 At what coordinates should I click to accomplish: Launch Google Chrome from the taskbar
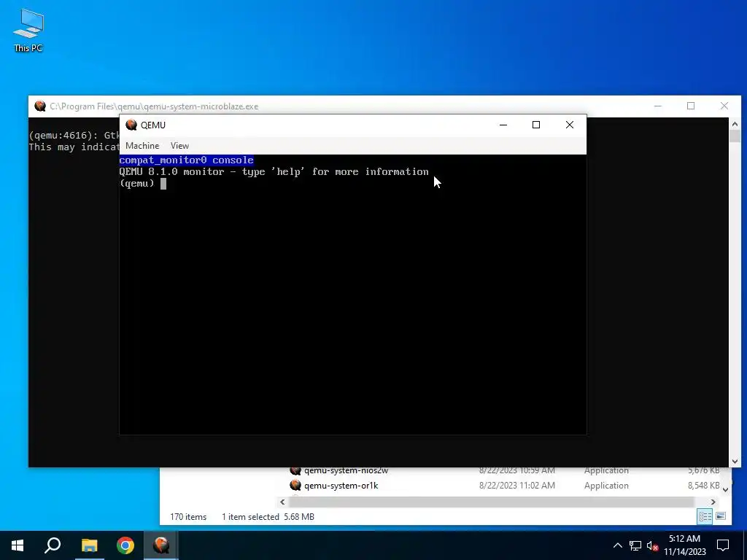(125, 545)
